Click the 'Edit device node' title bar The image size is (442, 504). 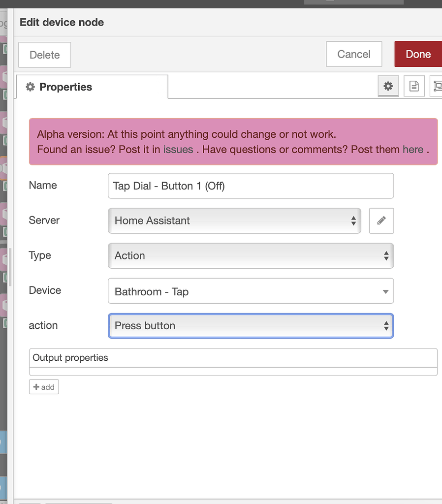[62, 22]
